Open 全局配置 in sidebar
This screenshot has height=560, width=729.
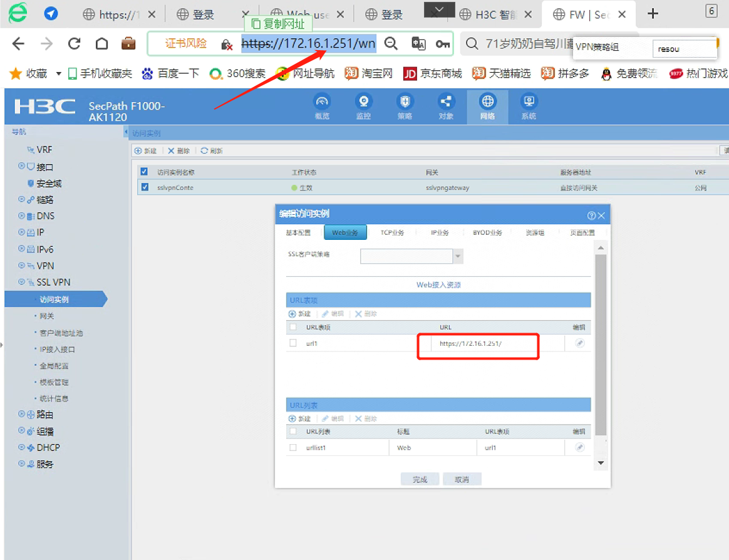point(54,366)
